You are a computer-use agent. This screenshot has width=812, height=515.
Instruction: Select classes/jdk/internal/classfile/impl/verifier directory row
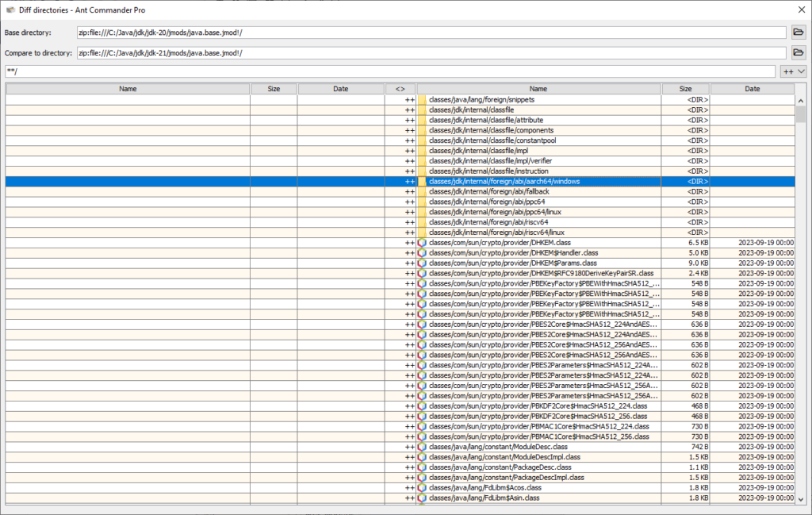click(400, 161)
